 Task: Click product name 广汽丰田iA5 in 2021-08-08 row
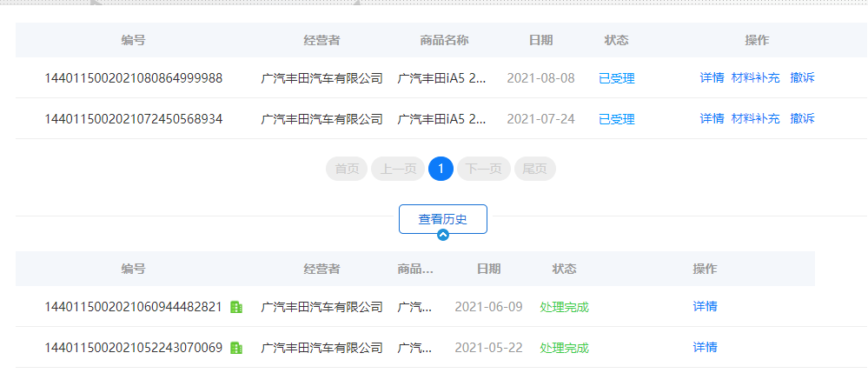[x=441, y=79]
